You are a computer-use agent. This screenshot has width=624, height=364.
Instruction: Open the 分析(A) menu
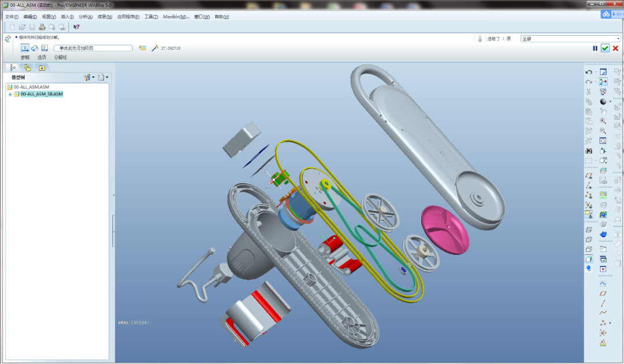86,17
